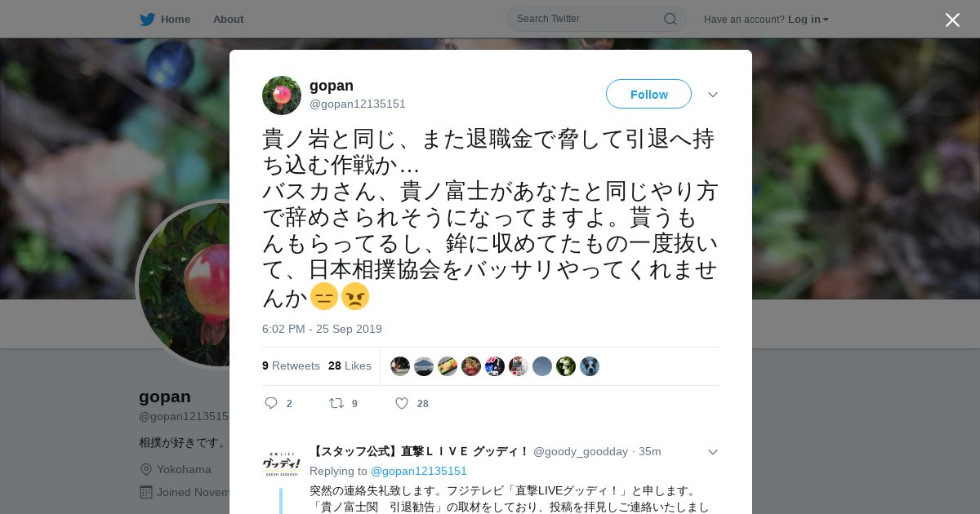Expand the tweet options chevron beside Follow
This screenshot has height=514, width=980.
tap(713, 95)
